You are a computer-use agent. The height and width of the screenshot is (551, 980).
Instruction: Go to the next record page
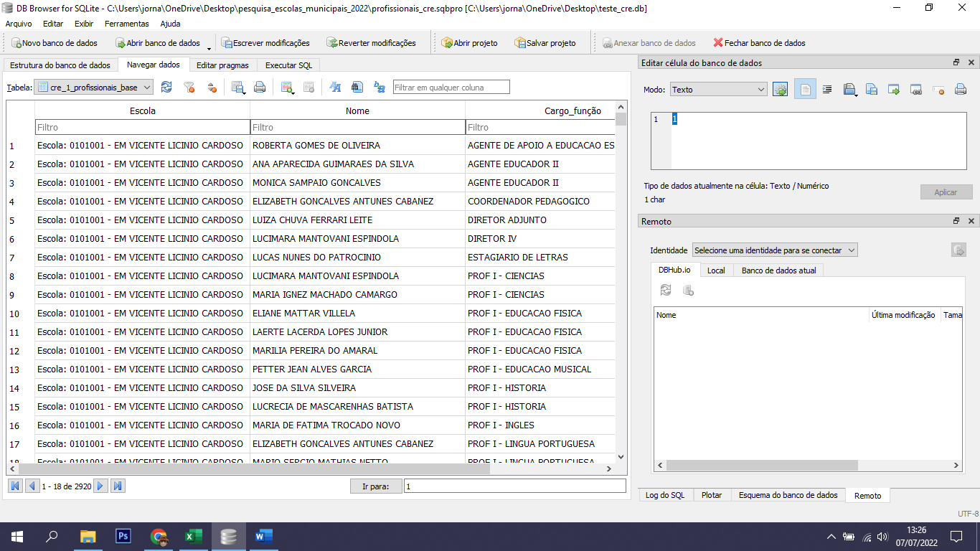[x=101, y=486]
